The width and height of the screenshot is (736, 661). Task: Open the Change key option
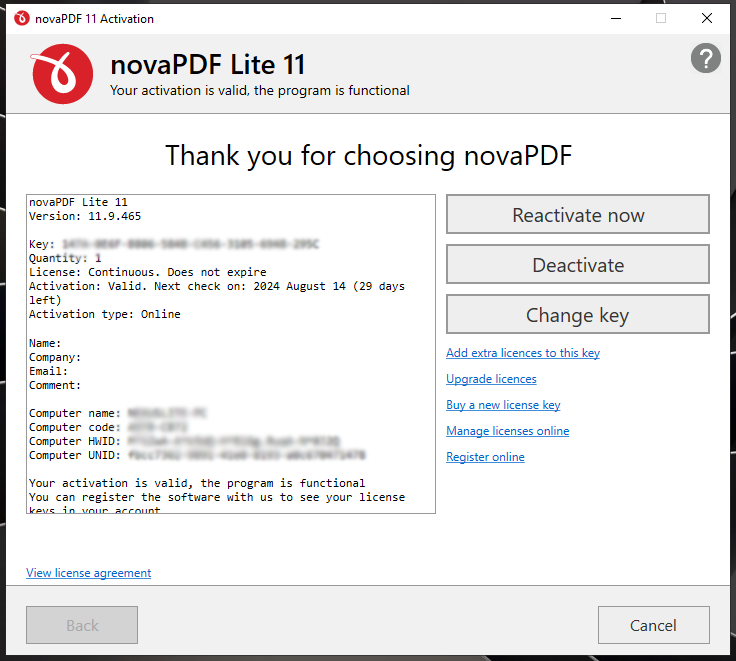(x=577, y=315)
